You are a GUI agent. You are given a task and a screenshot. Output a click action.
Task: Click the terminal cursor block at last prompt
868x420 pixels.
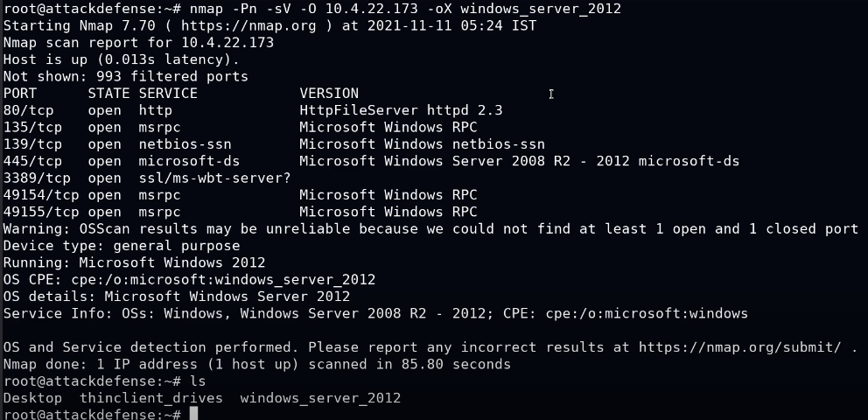(x=193, y=414)
